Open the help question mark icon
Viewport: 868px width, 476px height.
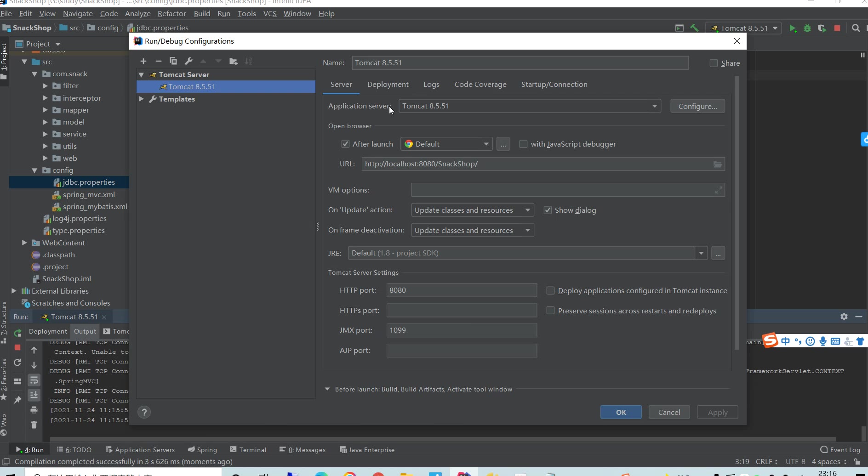[x=144, y=412]
